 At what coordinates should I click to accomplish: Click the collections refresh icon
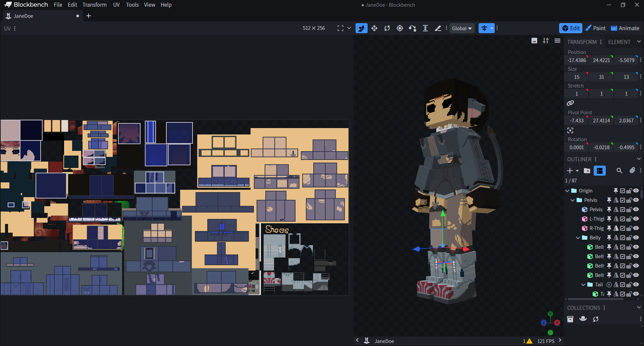click(x=596, y=319)
